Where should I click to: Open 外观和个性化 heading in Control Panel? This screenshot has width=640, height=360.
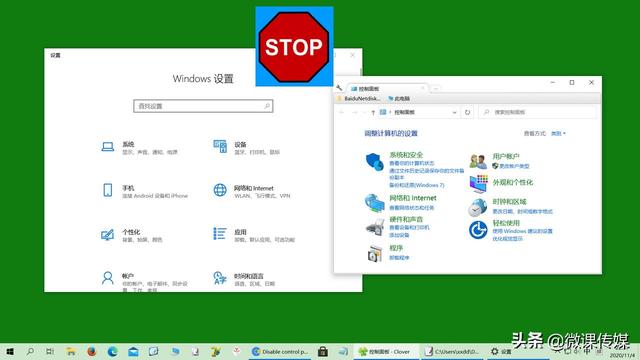coord(513,182)
